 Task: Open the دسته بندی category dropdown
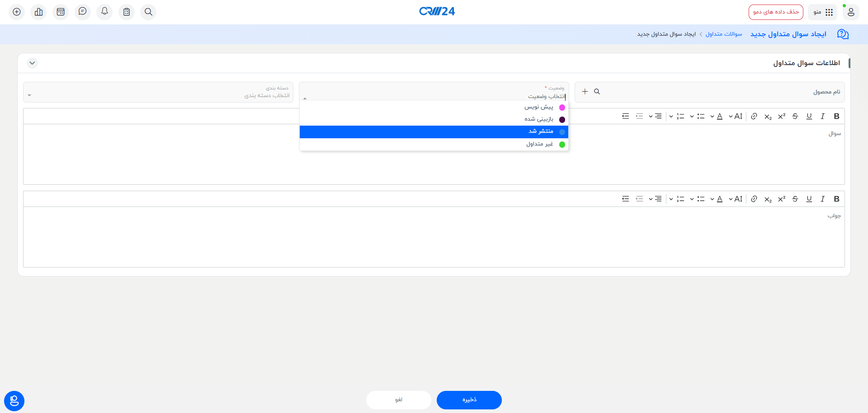pyautogui.click(x=158, y=93)
